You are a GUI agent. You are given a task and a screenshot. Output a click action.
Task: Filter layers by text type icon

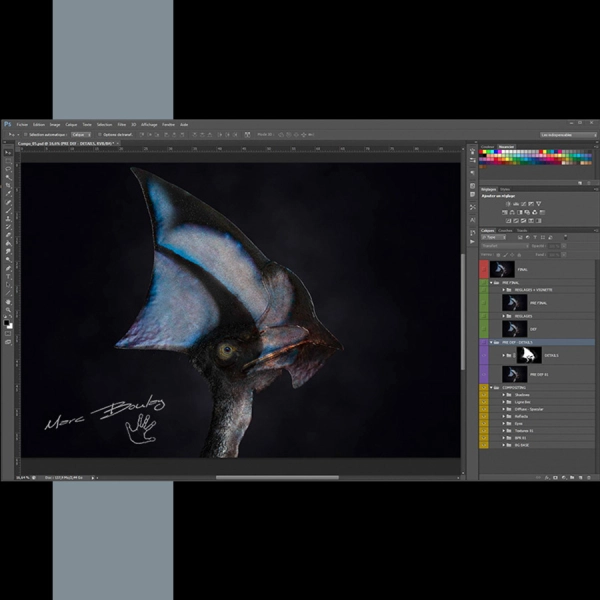[535, 238]
